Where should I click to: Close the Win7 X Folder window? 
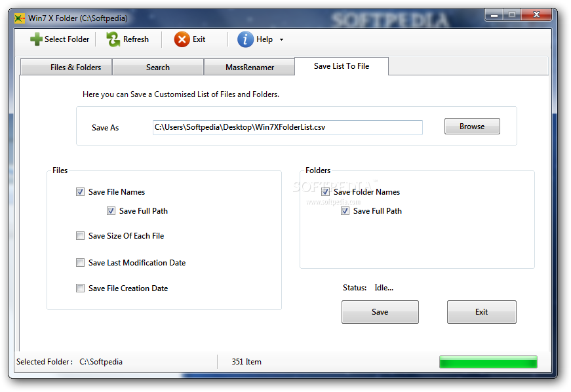tap(536, 15)
